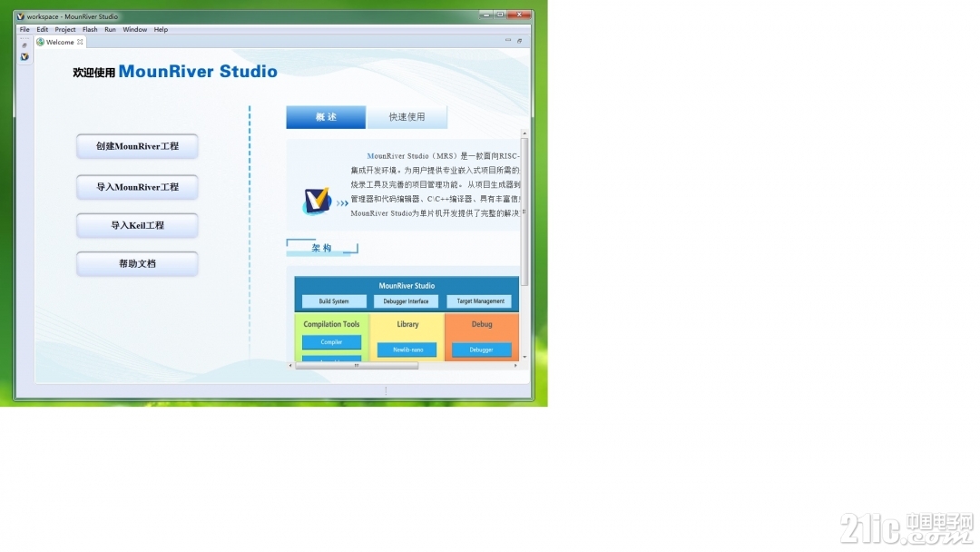This screenshot has height=552, width=980.
Task: Switch to the 概述 tab
Action: click(x=326, y=117)
